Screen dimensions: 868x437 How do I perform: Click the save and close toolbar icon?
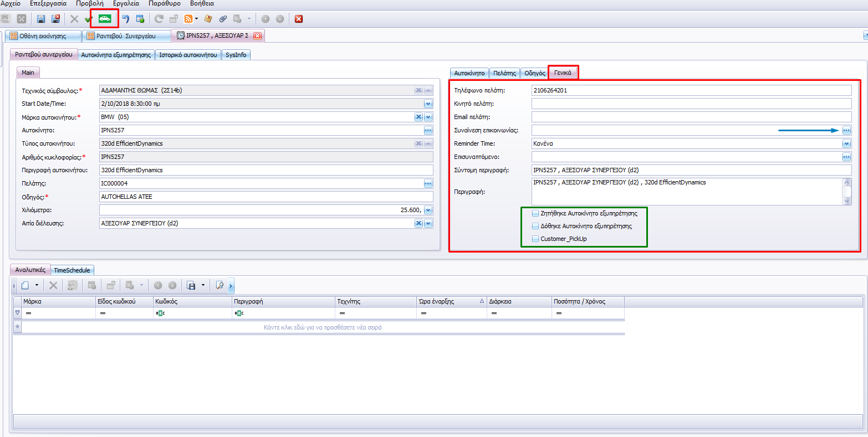pos(55,19)
